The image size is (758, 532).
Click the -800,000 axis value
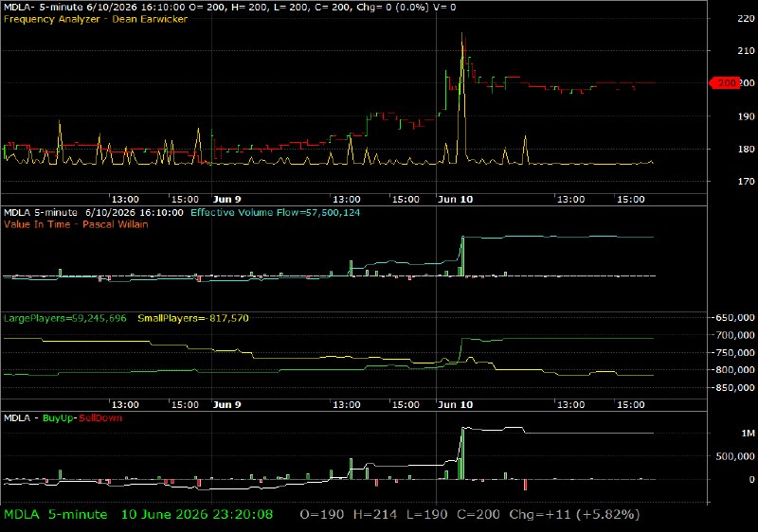pos(734,370)
